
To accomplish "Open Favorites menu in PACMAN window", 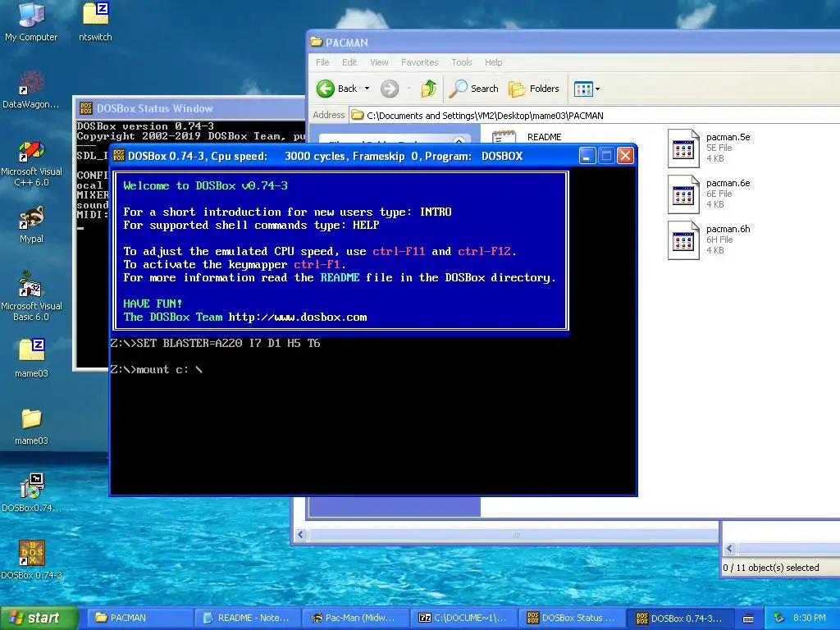I will [x=419, y=62].
